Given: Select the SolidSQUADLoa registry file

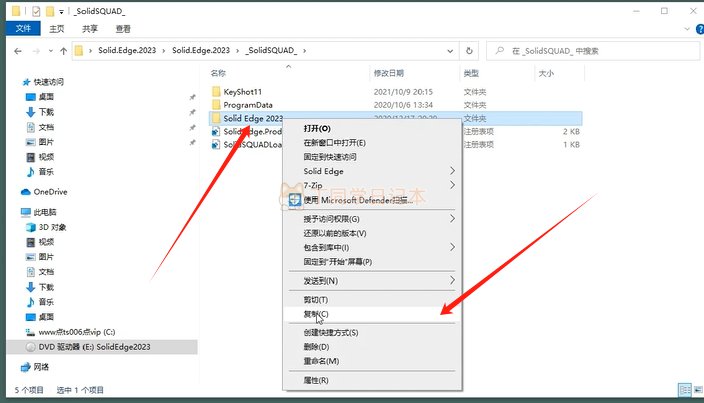Looking at the screenshot, I should point(252,145).
